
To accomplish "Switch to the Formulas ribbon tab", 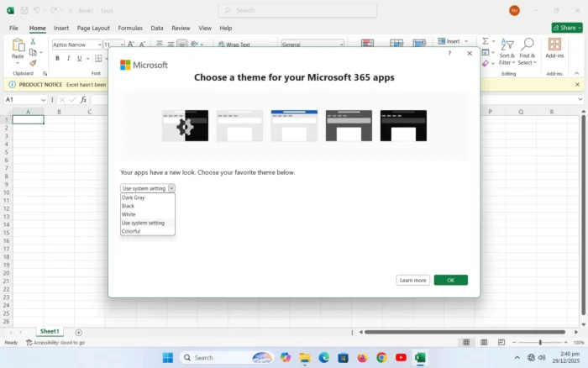I will coord(130,28).
